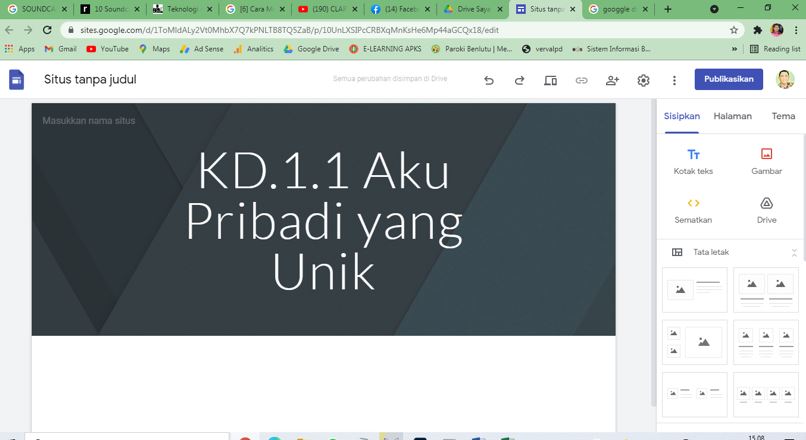Click the share with others icon

612,80
